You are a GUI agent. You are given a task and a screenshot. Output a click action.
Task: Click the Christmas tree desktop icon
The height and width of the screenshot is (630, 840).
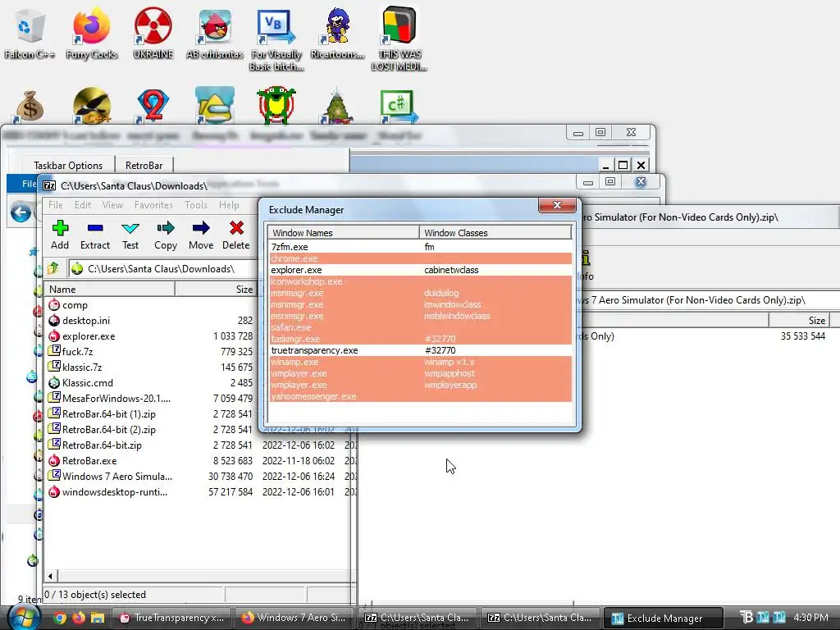(337, 106)
